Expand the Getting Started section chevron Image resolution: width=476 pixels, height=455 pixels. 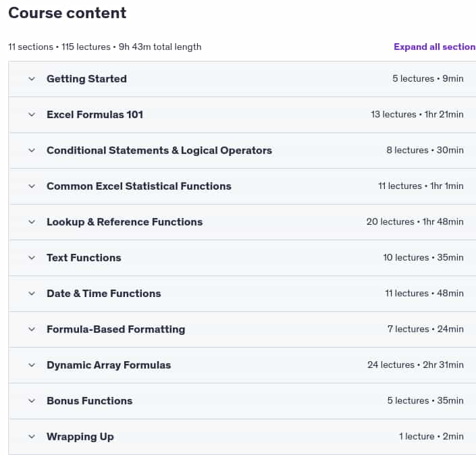tap(32, 79)
